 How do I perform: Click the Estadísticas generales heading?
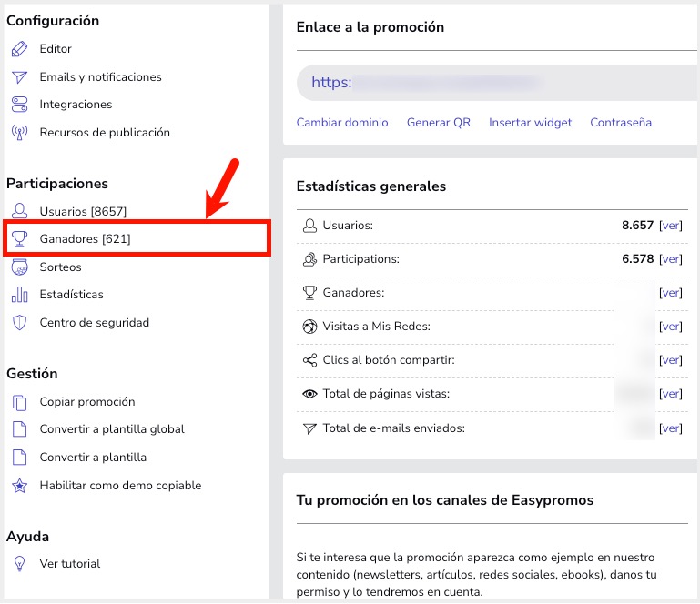click(371, 186)
